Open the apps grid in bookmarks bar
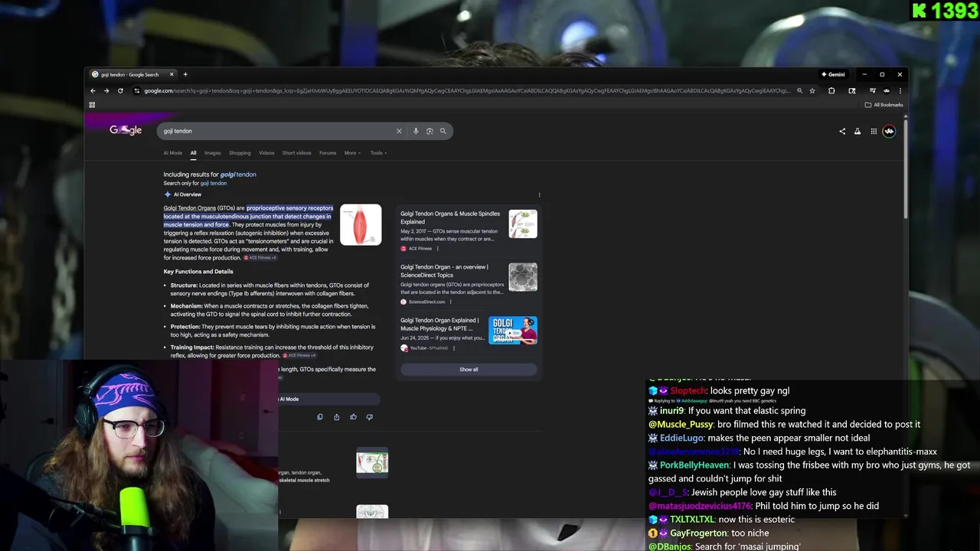The height and width of the screenshot is (551, 980). click(x=92, y=105)
